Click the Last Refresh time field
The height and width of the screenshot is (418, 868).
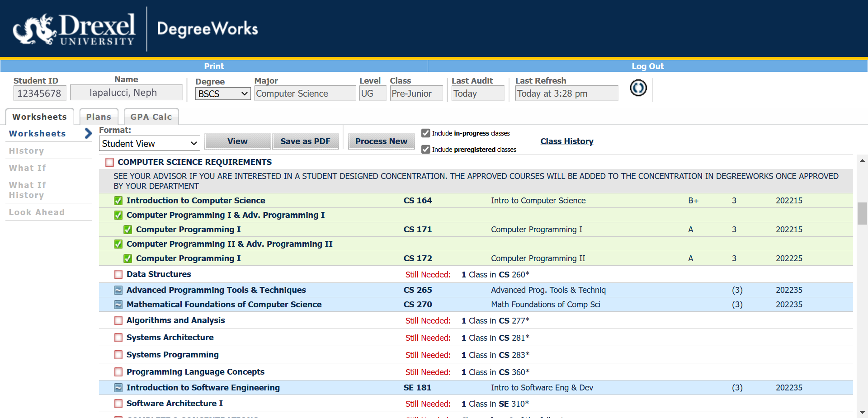(566, 94)
